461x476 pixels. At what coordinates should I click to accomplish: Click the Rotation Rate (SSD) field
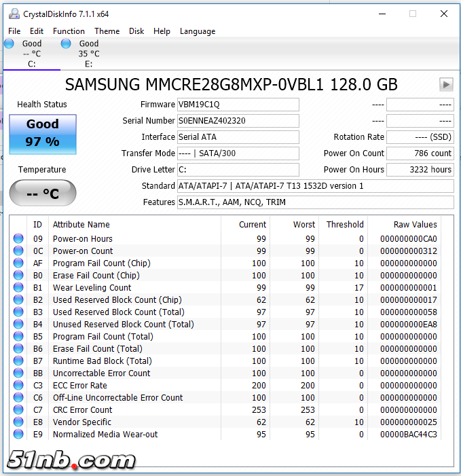420,137
